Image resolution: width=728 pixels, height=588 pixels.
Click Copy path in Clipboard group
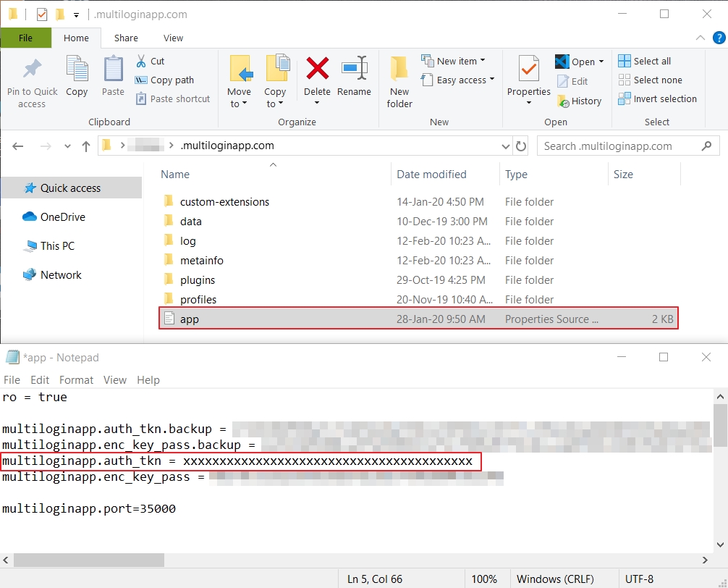pyautogui.click(x=164, y=80)
